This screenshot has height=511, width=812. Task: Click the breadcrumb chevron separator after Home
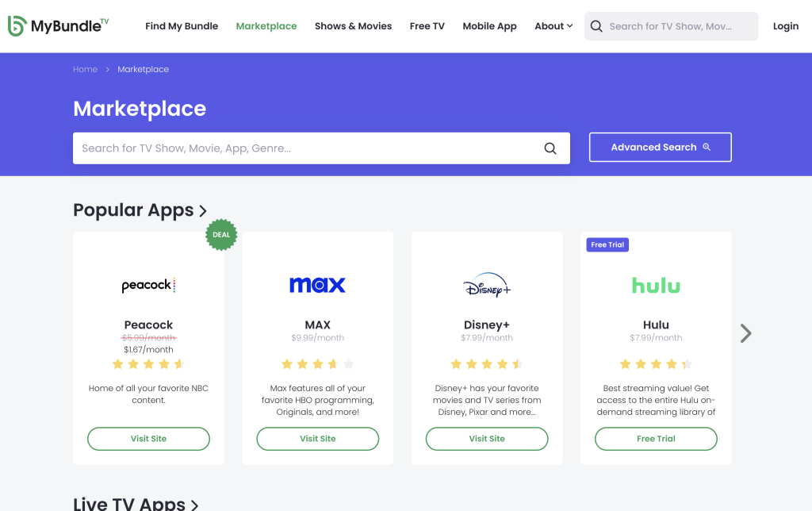tap(108, 70)
